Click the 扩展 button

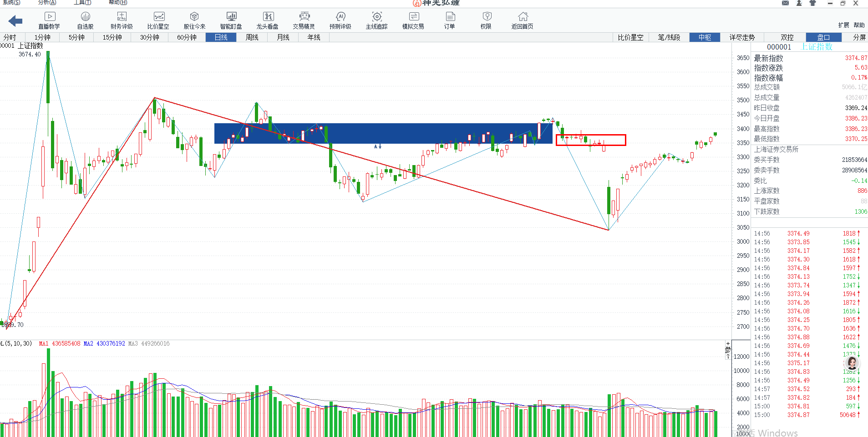pos(843,25)
